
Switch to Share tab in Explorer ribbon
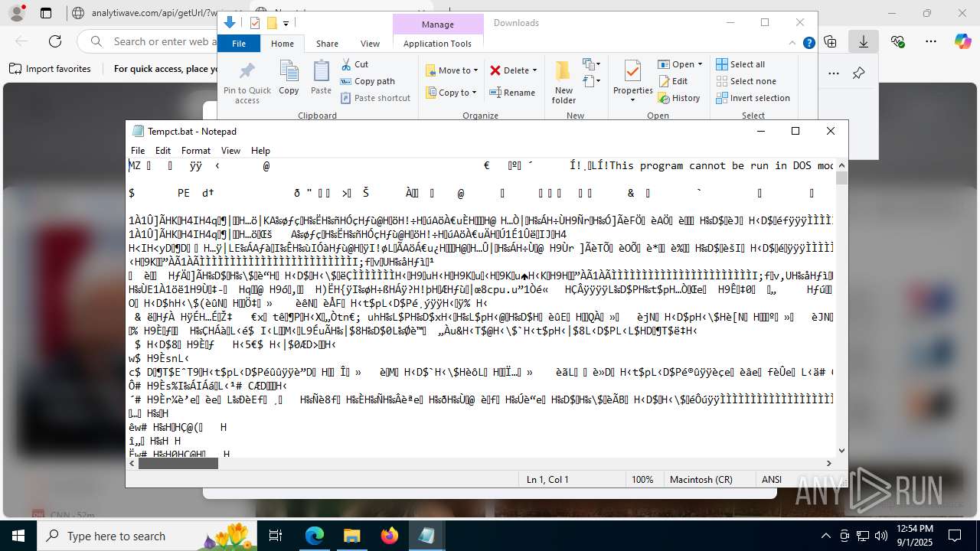point(327,44)
